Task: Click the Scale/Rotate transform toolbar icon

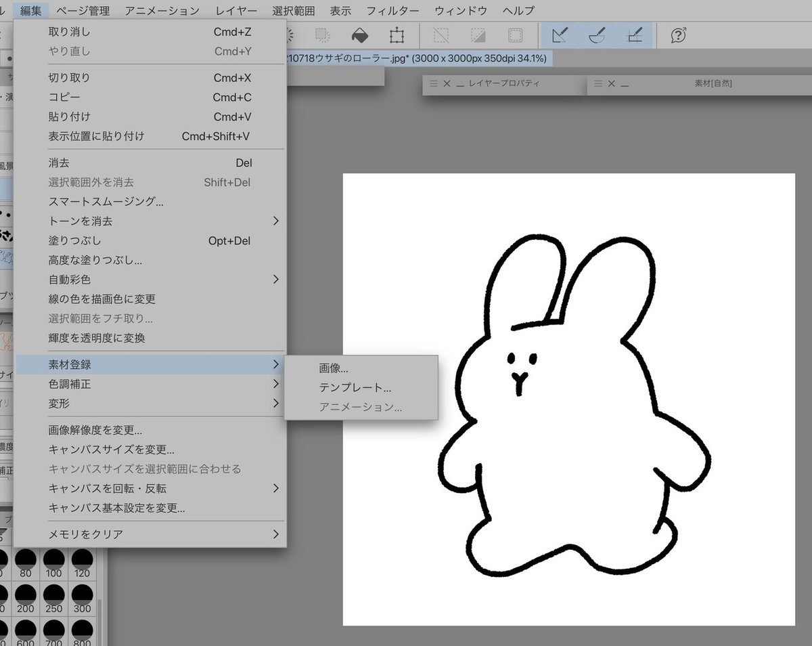Action: (397, 35)
